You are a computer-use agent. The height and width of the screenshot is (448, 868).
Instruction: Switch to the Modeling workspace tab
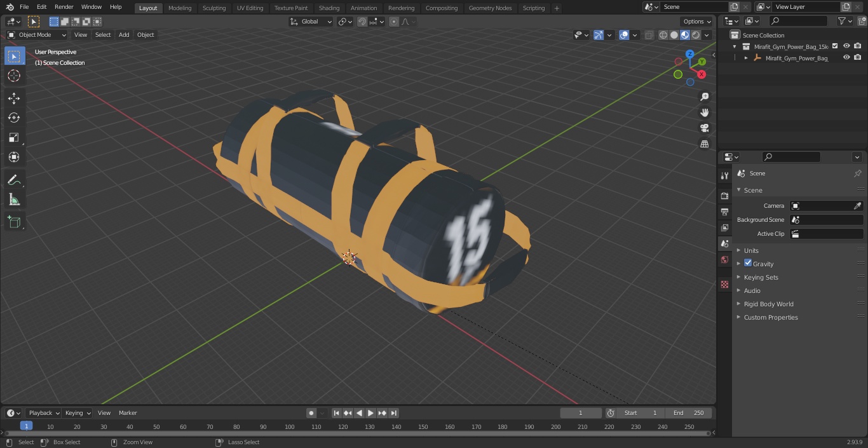pos(180,8)
